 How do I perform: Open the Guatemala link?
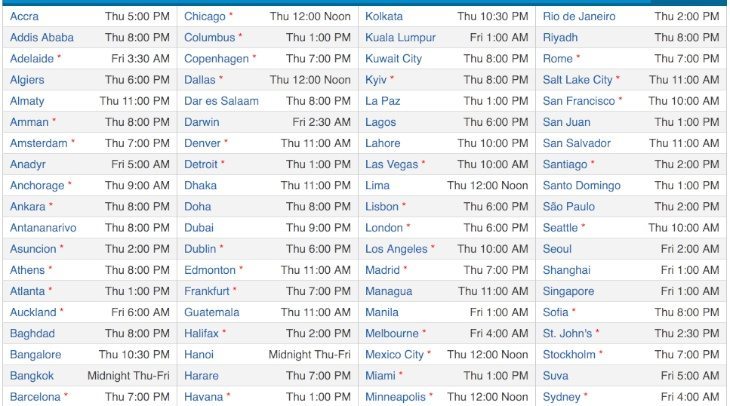[211, 312]
